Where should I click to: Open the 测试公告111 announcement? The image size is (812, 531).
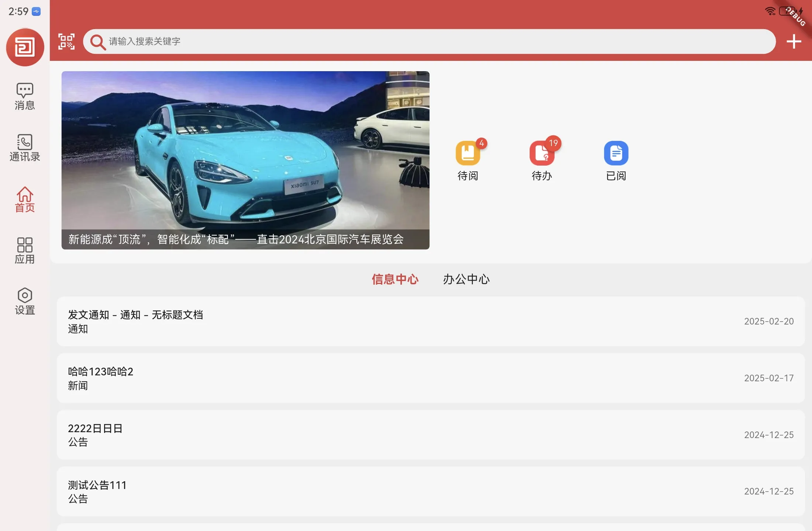click(430, 491)
